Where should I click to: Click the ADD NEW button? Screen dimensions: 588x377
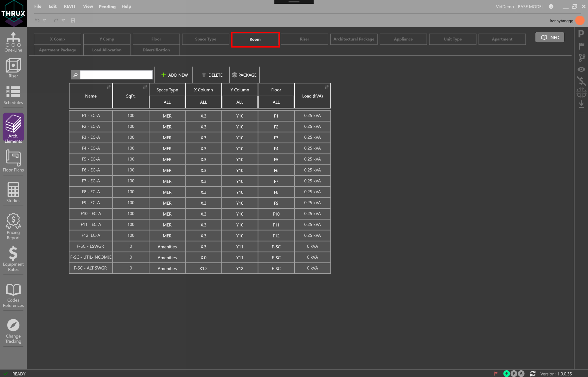[174, 75]
